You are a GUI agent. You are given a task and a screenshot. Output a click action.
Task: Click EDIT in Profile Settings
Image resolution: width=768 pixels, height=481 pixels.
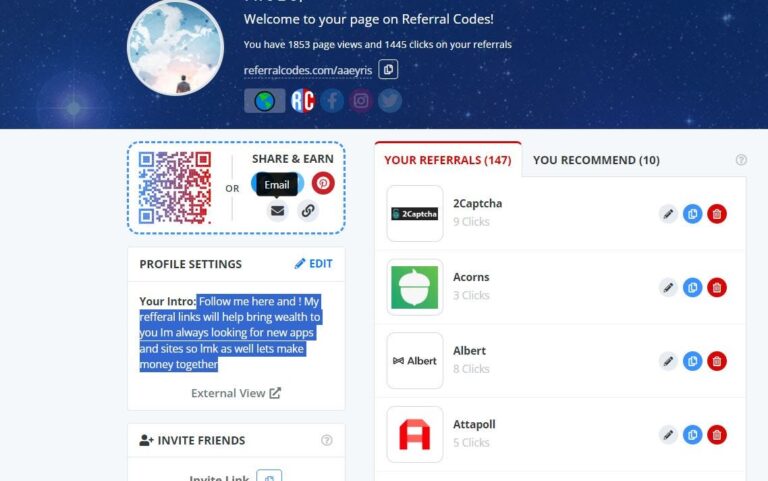pos(313,264)
